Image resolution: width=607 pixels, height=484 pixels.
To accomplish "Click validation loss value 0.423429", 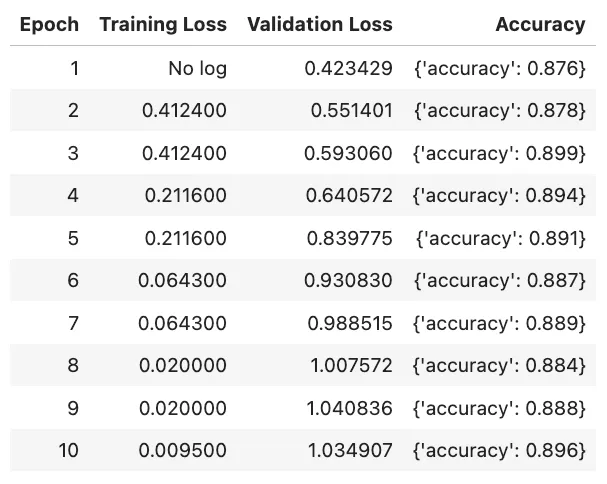I will 350,70.
